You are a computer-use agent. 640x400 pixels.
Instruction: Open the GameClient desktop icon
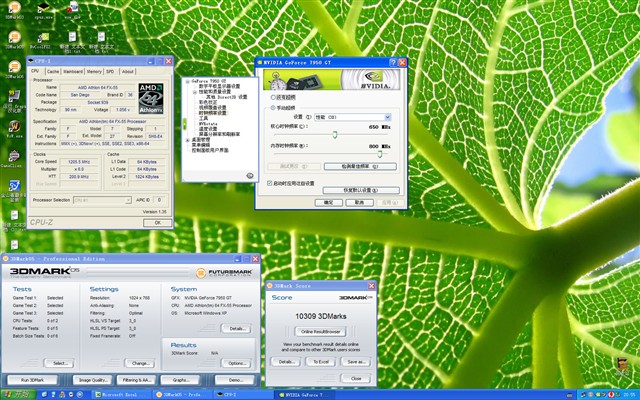tap(13, 158)
